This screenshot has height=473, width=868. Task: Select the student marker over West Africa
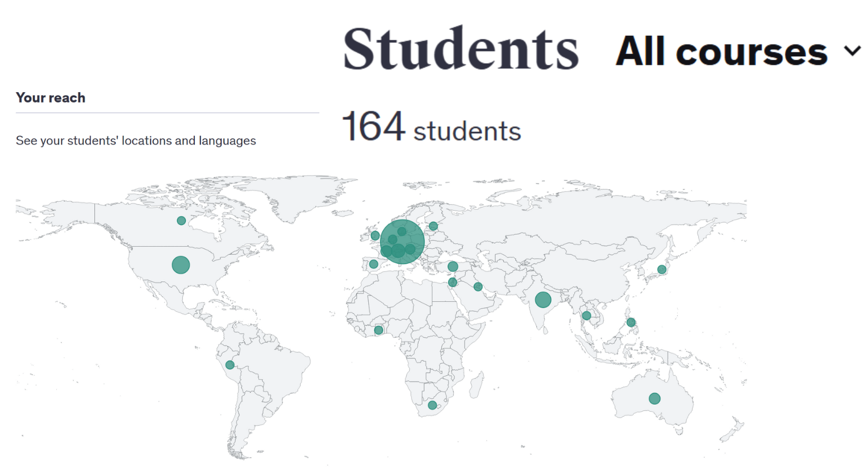point(378,330)
